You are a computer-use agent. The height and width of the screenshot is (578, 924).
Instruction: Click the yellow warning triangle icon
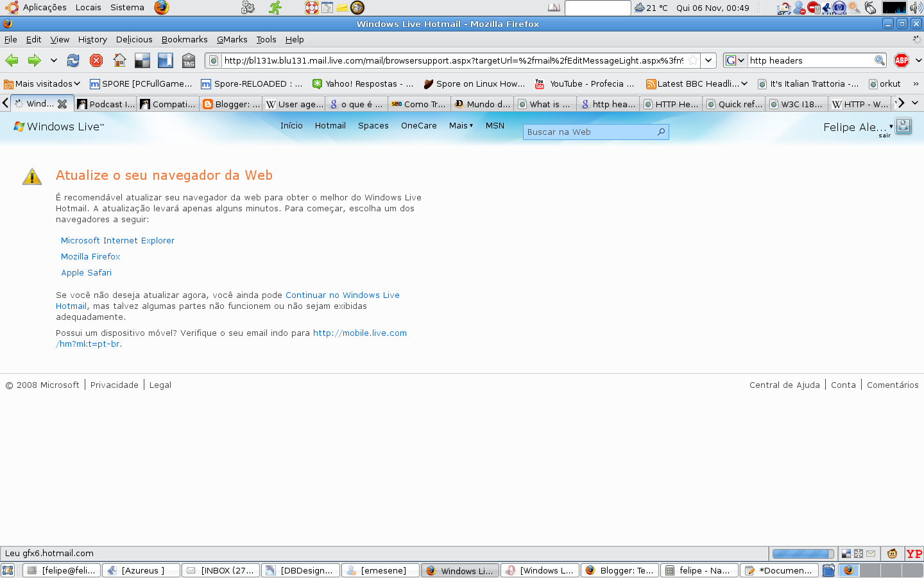click(32, 177)
